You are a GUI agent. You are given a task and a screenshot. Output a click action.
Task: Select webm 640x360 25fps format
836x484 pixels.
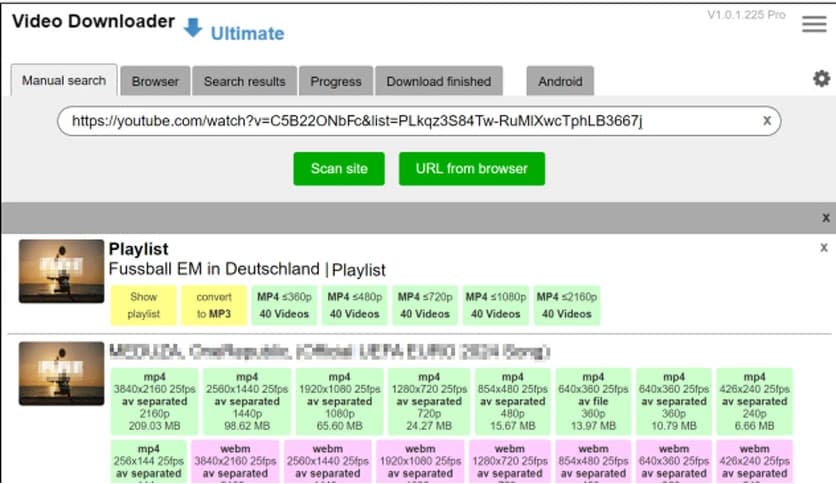(x=674, y=462)
